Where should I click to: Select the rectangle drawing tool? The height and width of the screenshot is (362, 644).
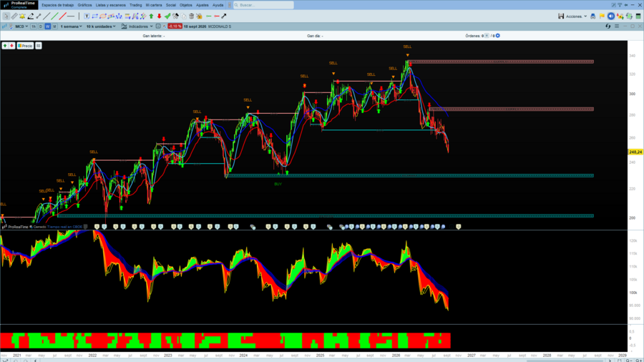[x=95, y=16]
